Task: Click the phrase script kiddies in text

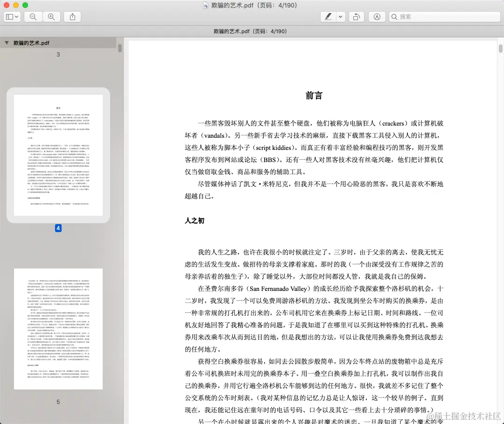Action: pyautogui.click(x=273, y=148)
